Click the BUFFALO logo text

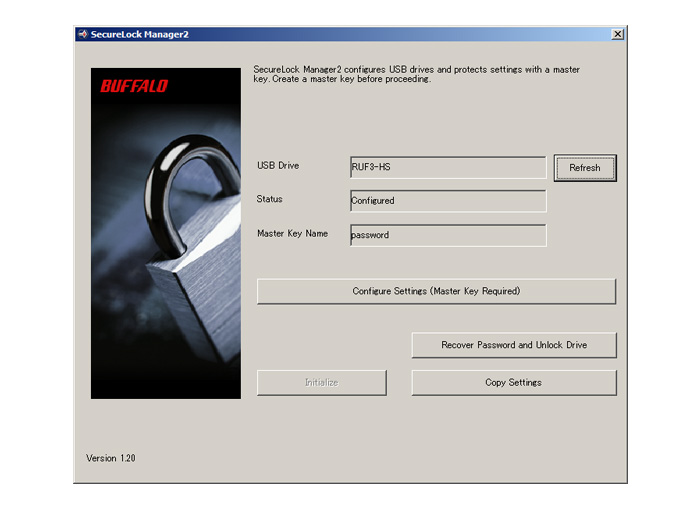coord(134,86)
